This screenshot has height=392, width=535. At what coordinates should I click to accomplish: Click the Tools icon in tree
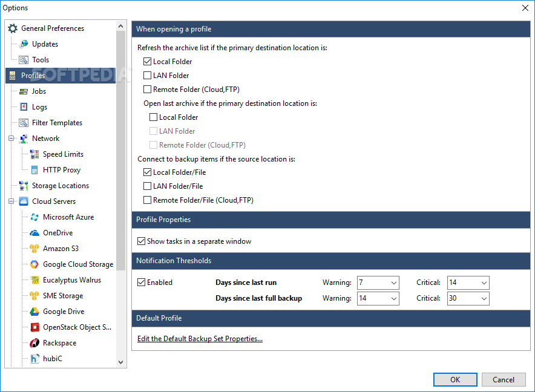24,60
